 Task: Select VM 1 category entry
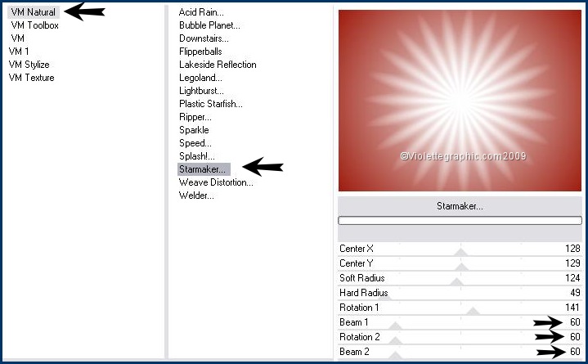pyautogui.click(x=19, y=52)
